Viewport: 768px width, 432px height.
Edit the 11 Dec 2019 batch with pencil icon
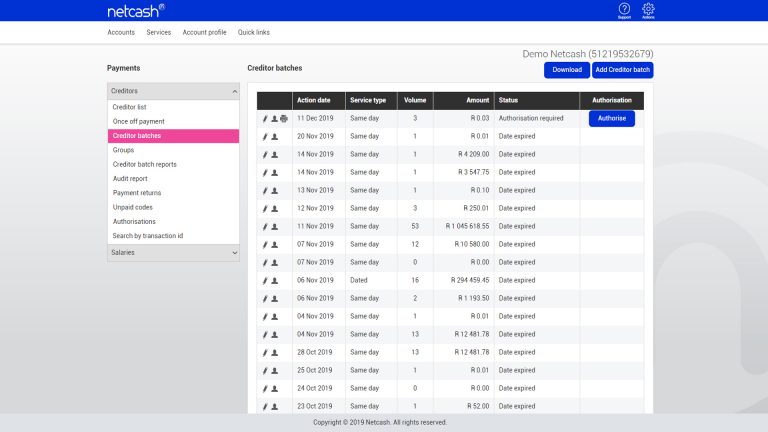pos(265,119)
